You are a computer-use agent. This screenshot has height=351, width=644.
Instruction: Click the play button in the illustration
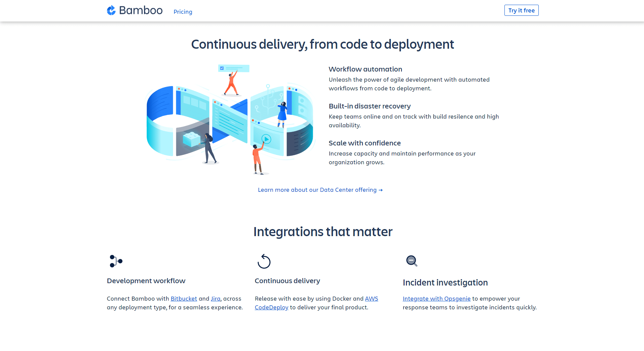[266, 139]
